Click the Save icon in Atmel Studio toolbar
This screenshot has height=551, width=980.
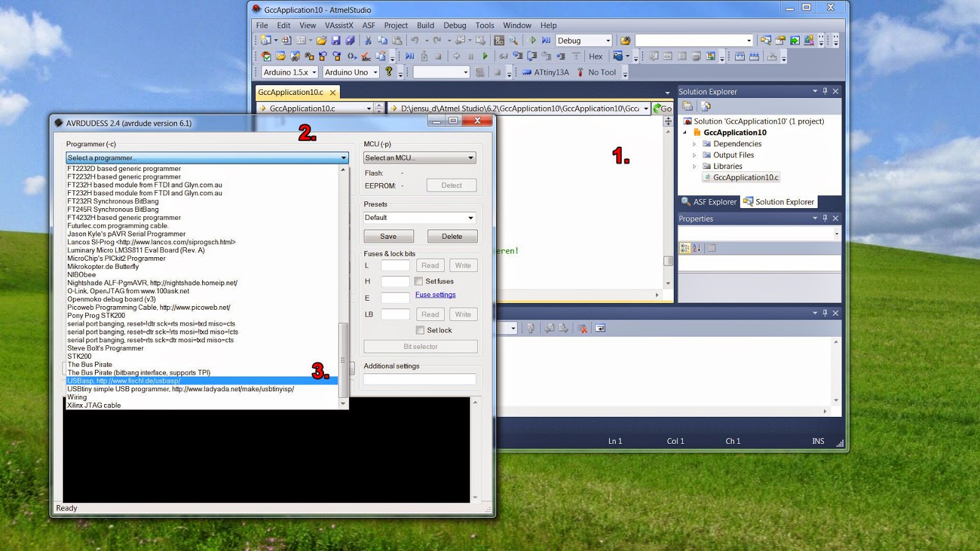tap(336, 40)
